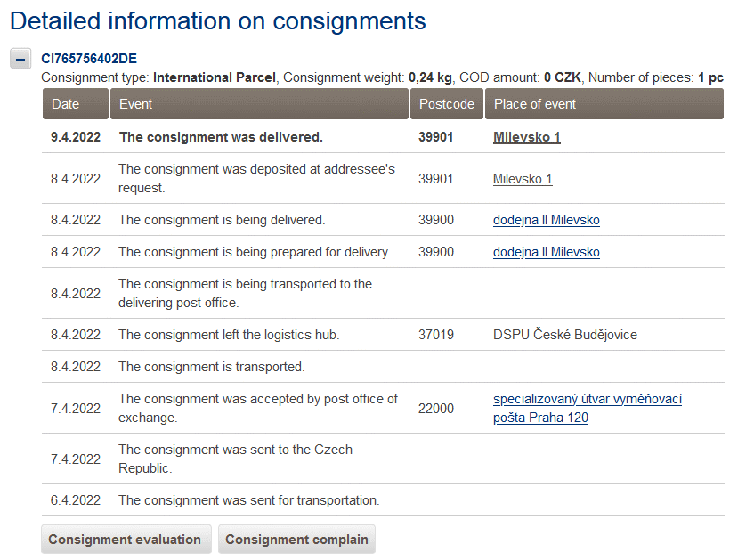Collapse the consignment CI765756402DE details
This screenshot has height=560, width=754.
tap(21, 59)
